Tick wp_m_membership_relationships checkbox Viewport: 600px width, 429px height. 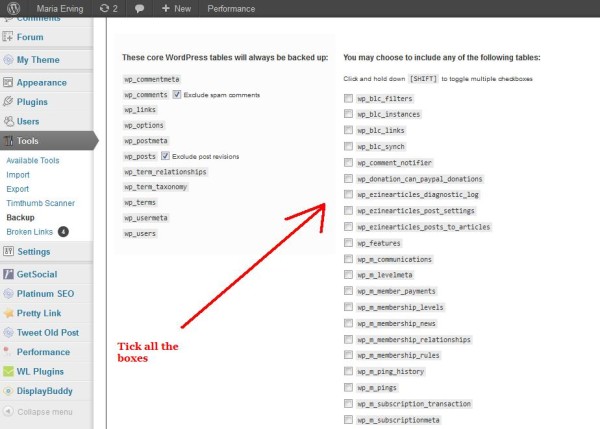coord(348,339)
